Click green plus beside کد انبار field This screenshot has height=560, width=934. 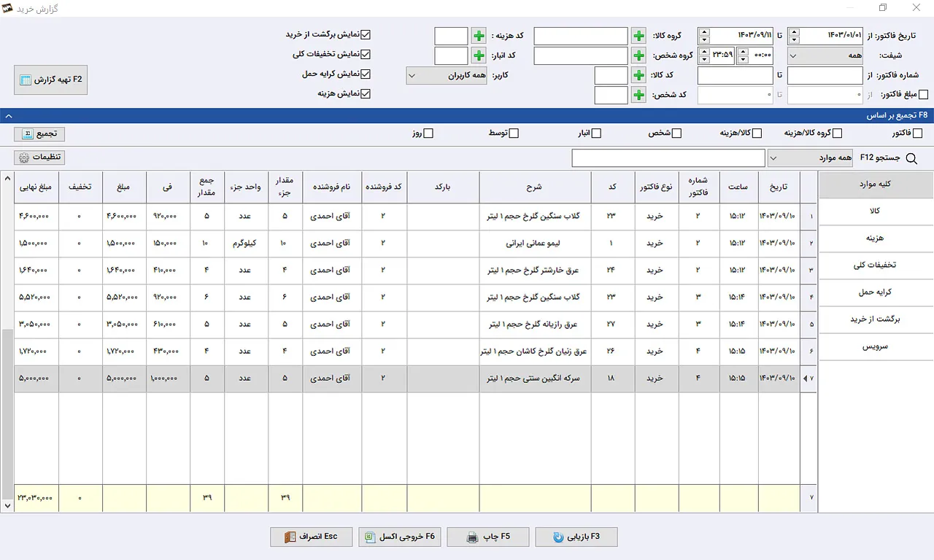479,55
